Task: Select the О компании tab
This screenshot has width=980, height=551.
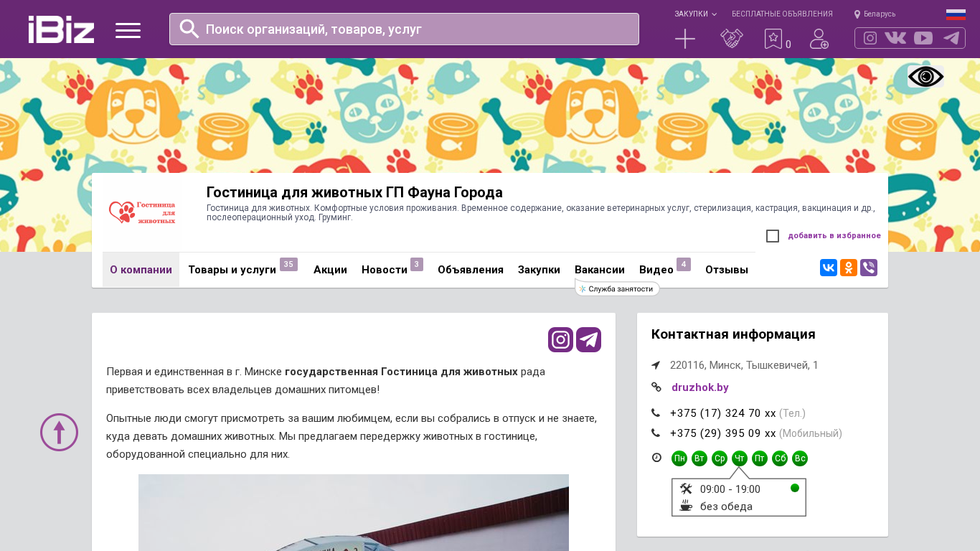Action: tap(141, 270)
